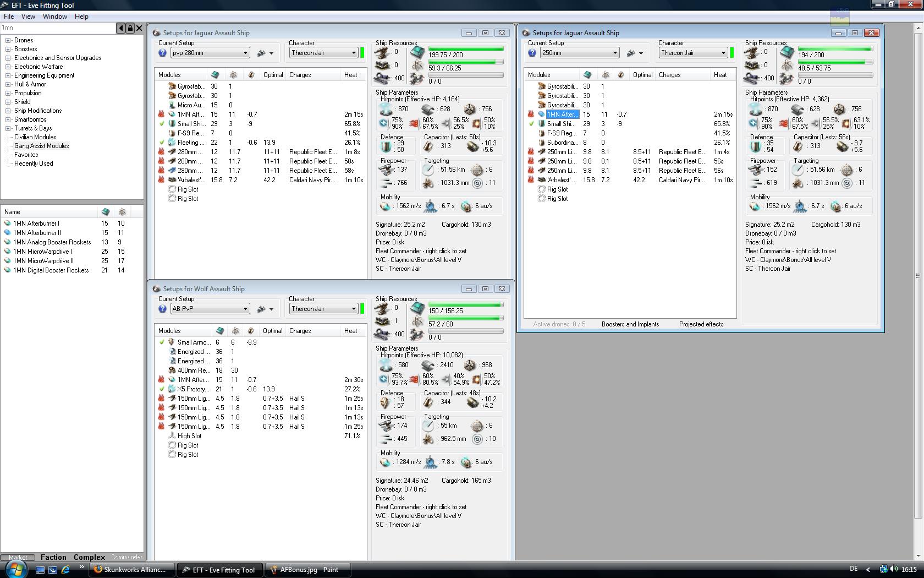924x578 pixels.
Task: Click the Name column header in item list
Action: point(50,212)
